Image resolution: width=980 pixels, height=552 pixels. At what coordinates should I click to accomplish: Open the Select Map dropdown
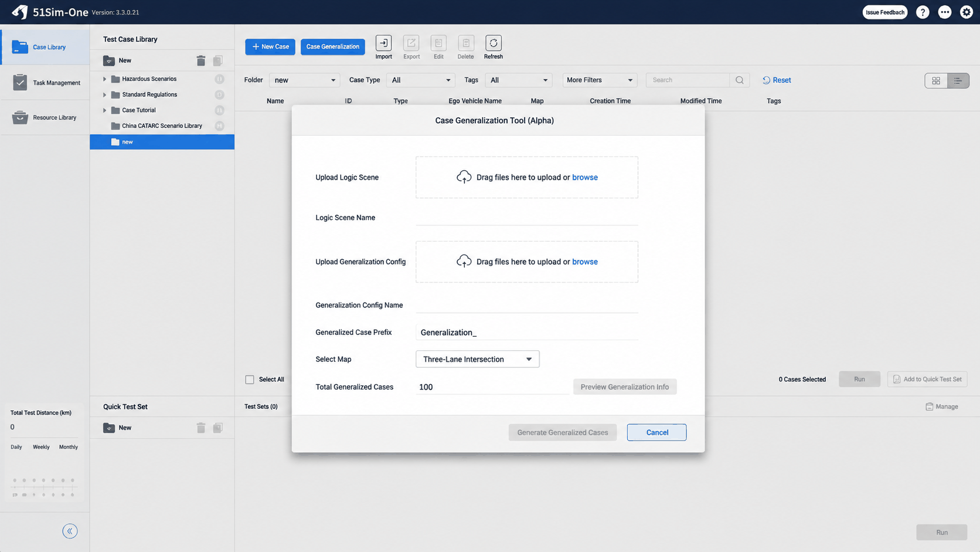(x=477, y=359)
